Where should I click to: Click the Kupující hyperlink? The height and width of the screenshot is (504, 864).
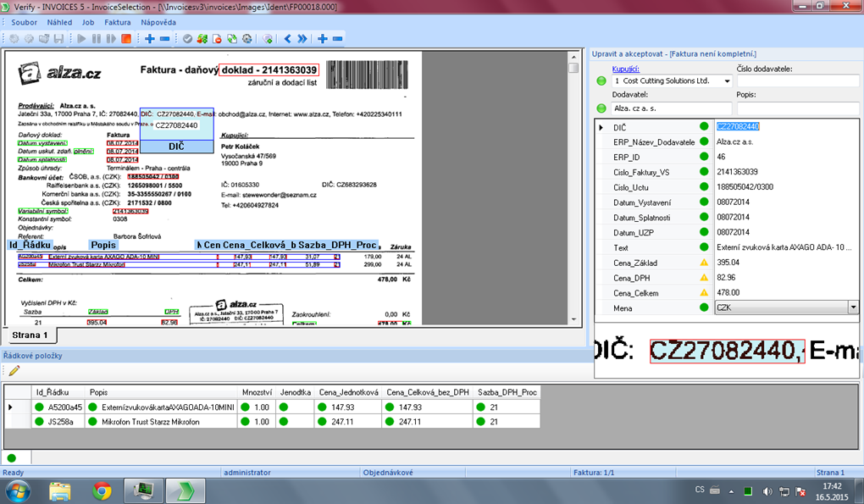coord(627,68)
